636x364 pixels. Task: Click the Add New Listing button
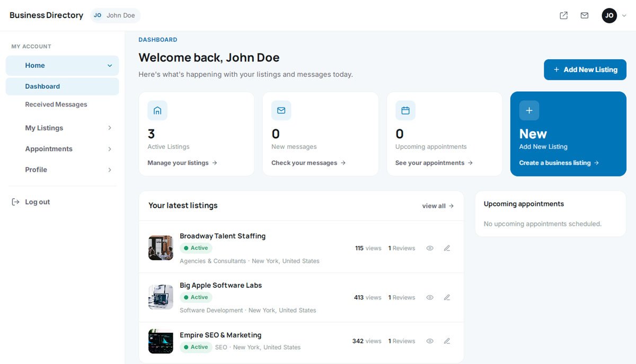[x=585, y=69]
